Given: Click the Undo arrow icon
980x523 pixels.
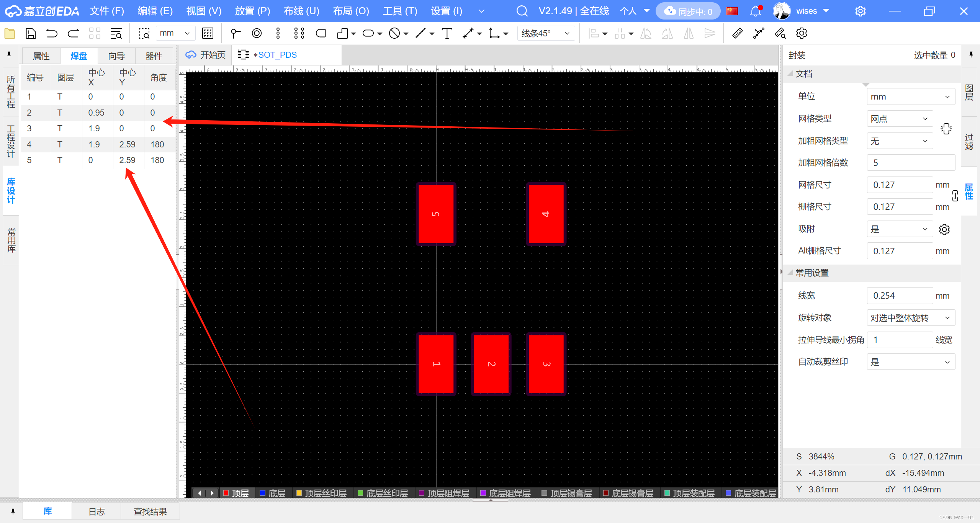Looking at the screenshot, I should (52, 34).
